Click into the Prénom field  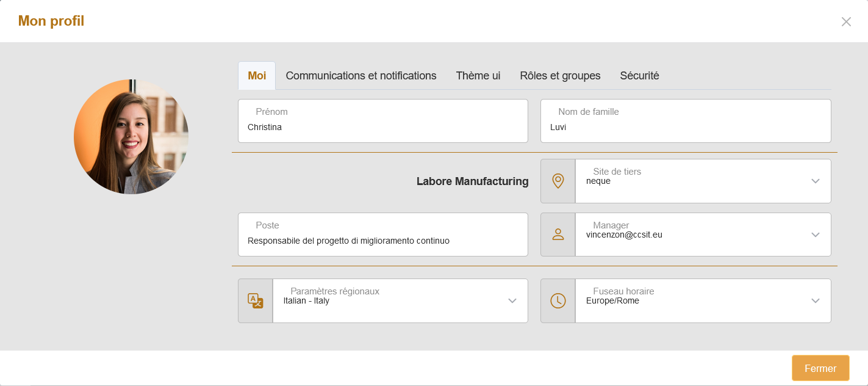[x=382, y=127]
